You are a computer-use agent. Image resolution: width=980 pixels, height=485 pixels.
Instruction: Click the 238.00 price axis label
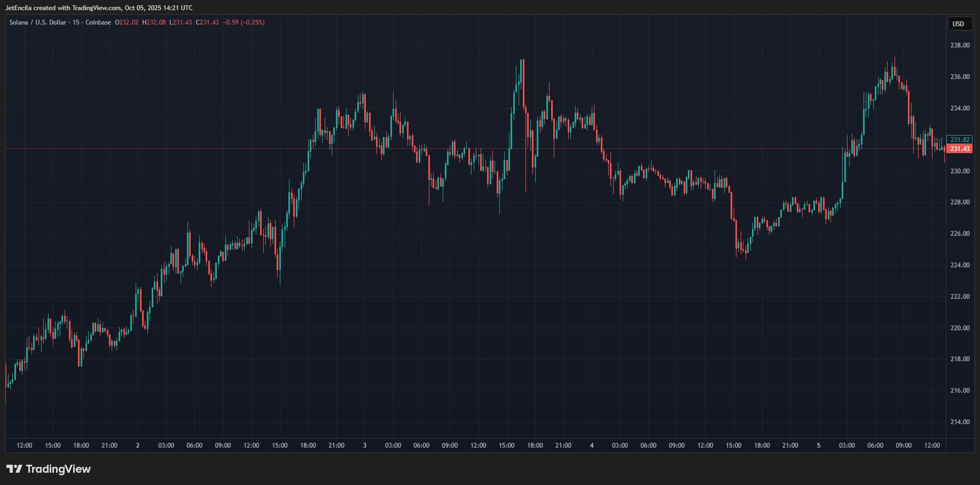[x=960, y=45]
